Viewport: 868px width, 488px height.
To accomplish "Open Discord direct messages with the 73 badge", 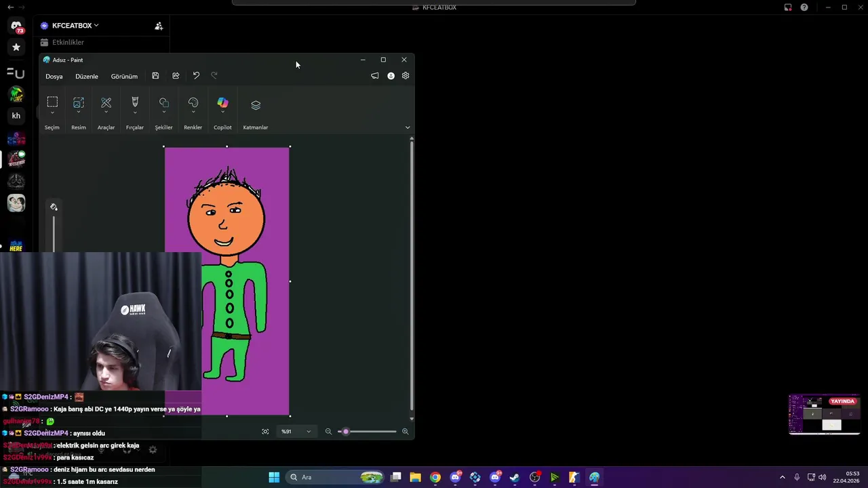I will [16, 26].
